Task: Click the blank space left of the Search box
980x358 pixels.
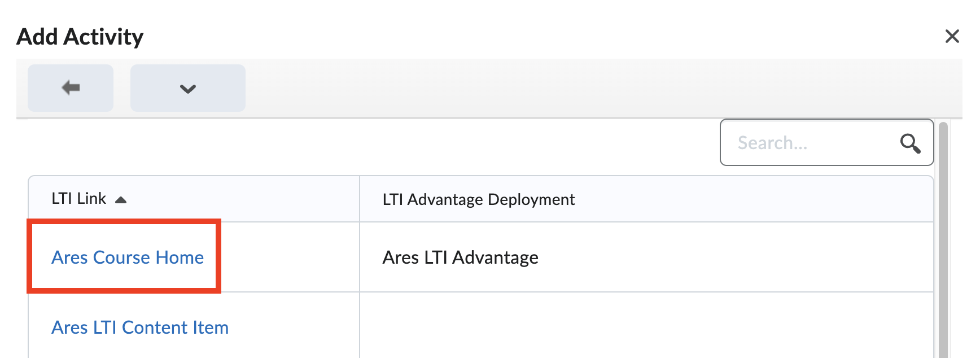Action: (x=395, y=144)
